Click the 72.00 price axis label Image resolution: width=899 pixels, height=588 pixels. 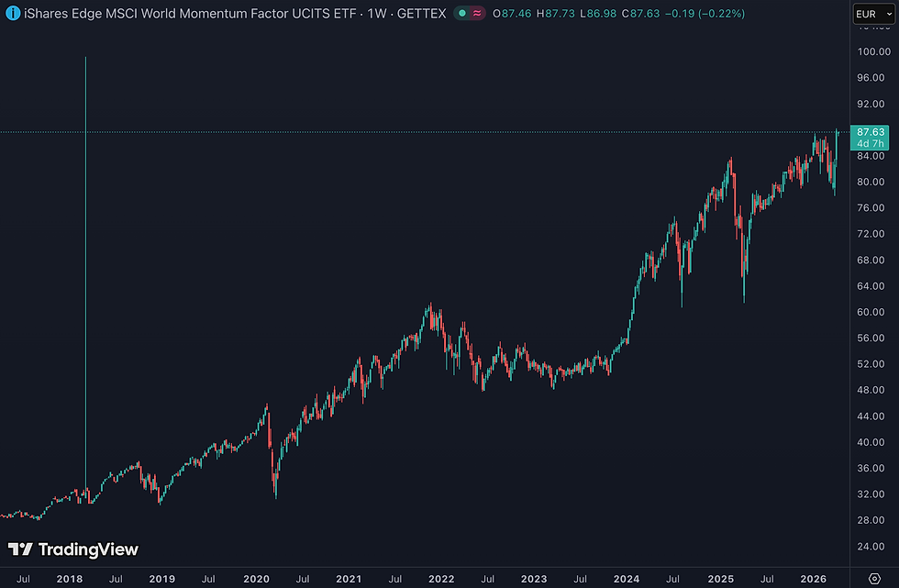pyautogui.click(x=871, y=234)
